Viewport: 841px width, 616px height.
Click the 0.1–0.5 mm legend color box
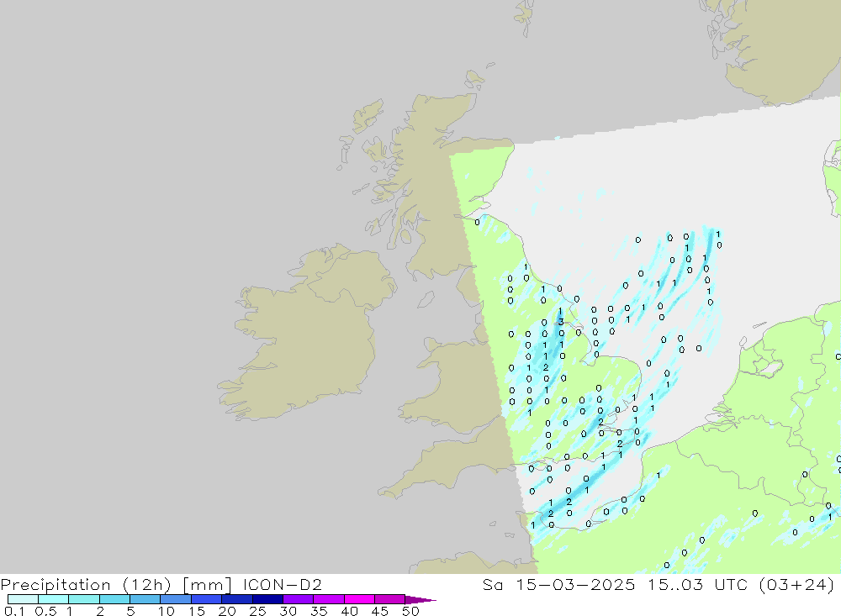click(23, 599)
